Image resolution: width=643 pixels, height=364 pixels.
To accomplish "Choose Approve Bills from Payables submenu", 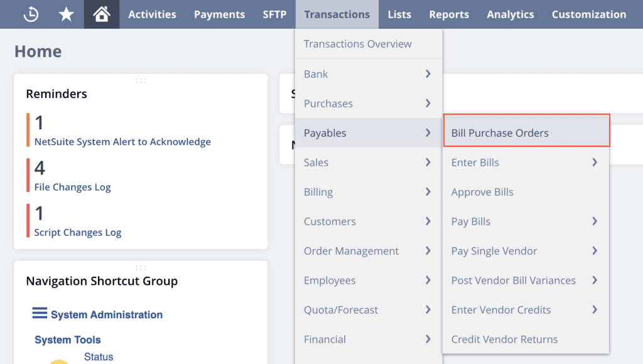I will pyautogui.click(x=482, y=192).
